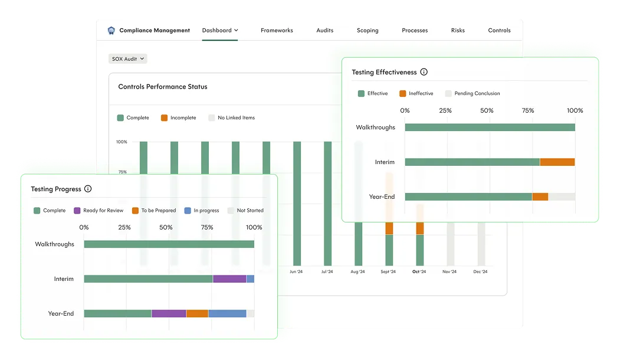The image size is (617, 364).
Task: Switch to the Controls page
Action: [499, 30]
